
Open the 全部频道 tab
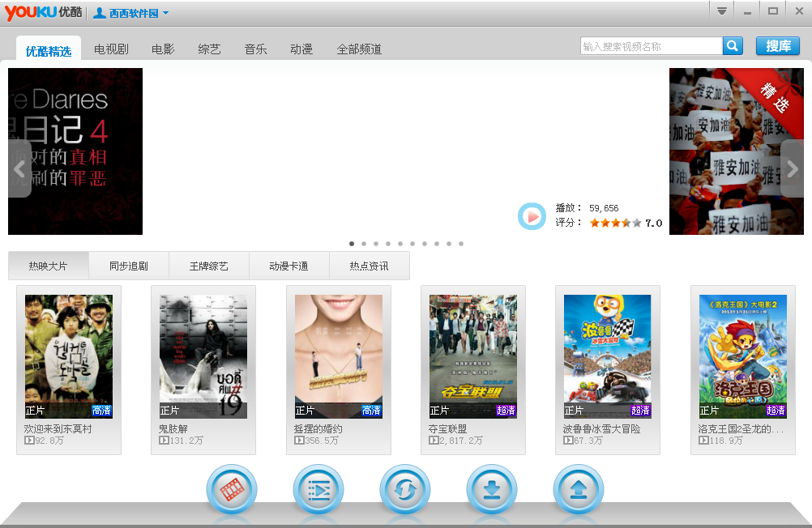(x=359, y=49)
